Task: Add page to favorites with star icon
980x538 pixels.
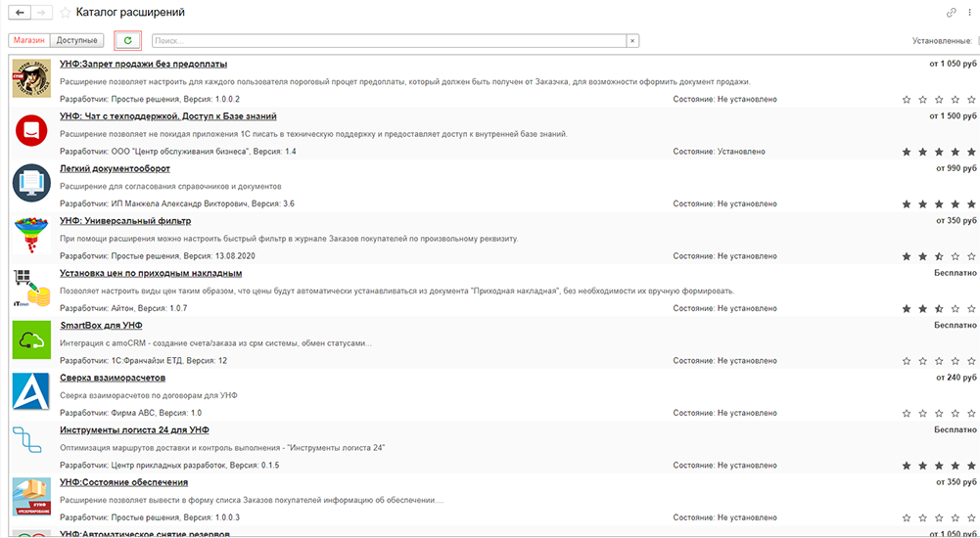Action: coord(65,13)
